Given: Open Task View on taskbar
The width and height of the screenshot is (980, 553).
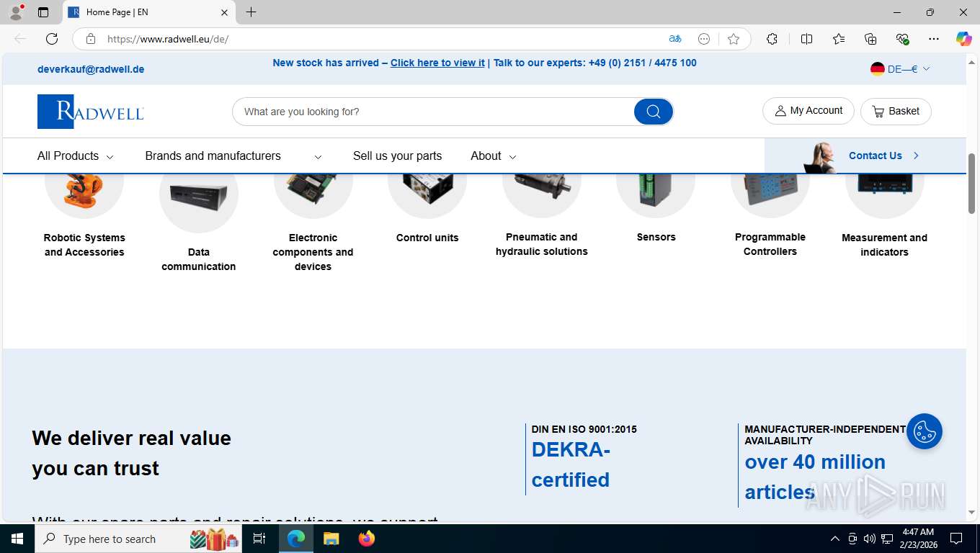Looking at the screenshot, I should (x=259, y=539).
